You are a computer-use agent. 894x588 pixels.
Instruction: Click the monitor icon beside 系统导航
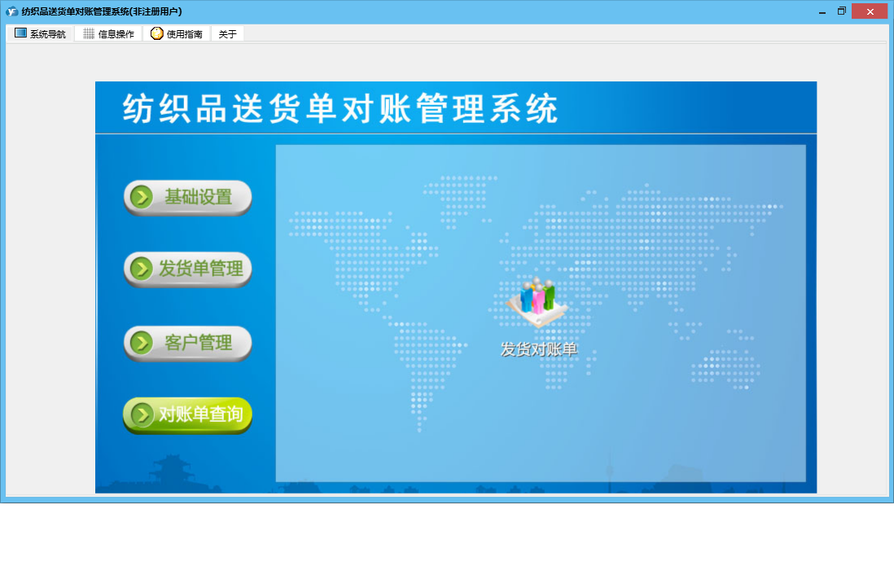(x=20, y=33)
